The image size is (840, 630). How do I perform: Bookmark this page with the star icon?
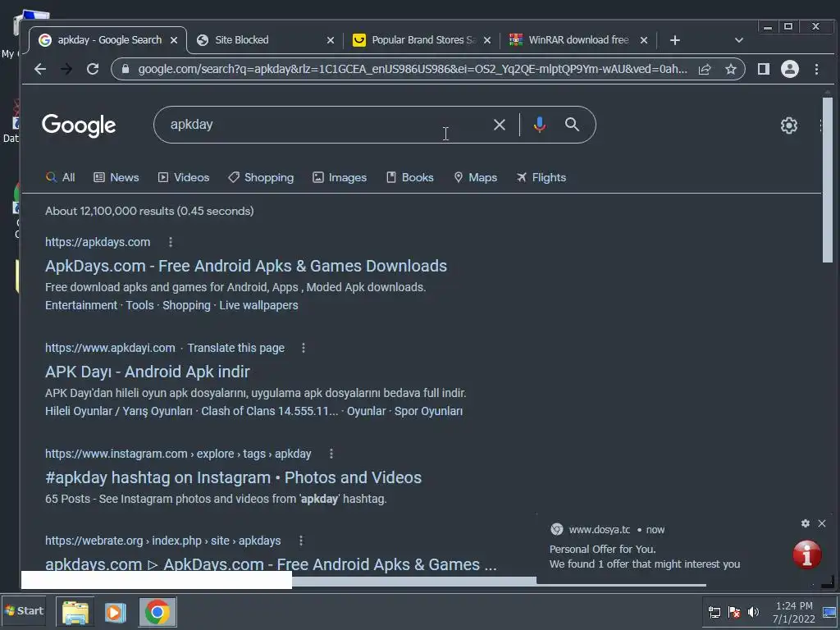[731, 69]
